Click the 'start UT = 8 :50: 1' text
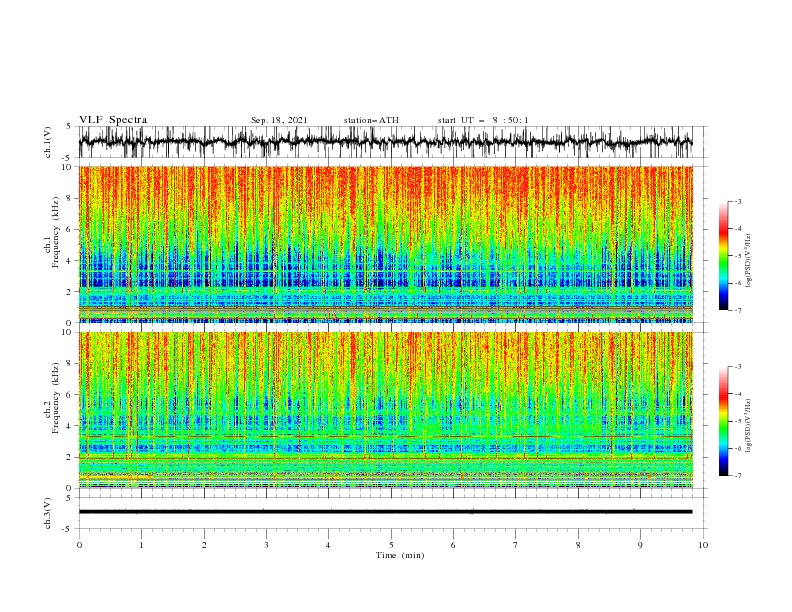 tap(483, 120)
